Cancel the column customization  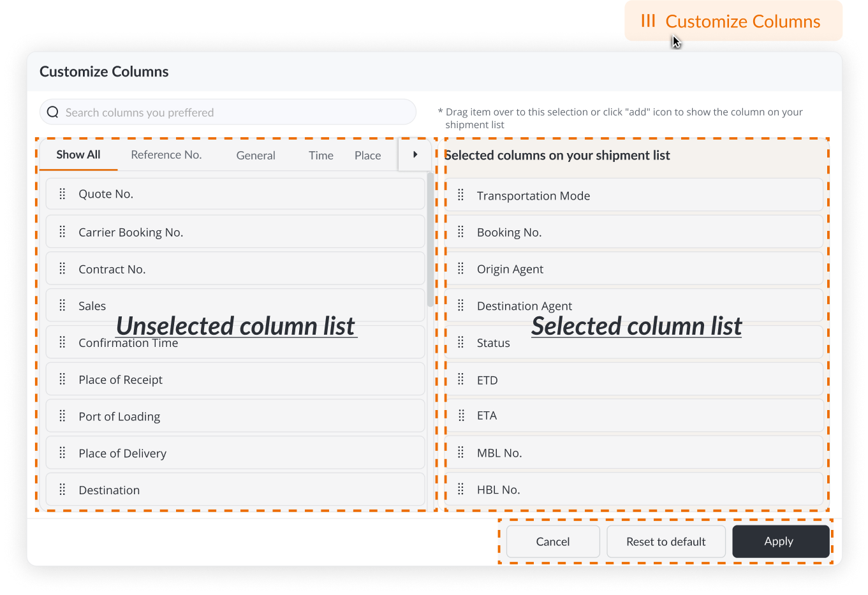552,541
